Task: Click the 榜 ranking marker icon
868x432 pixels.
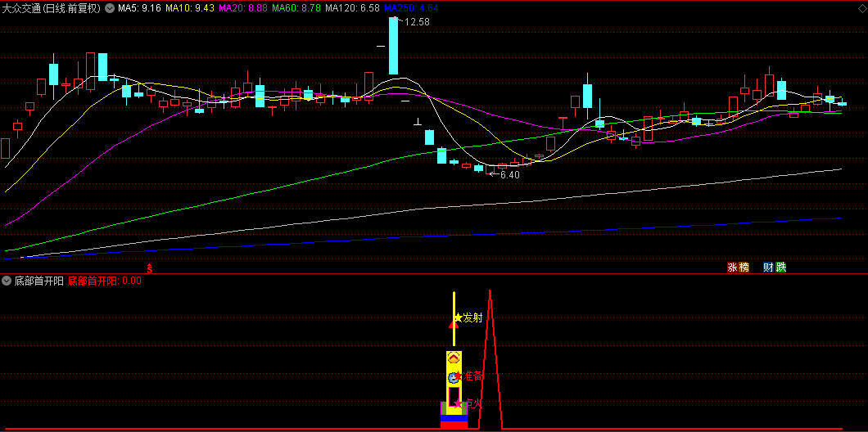Action: (744, 267)
